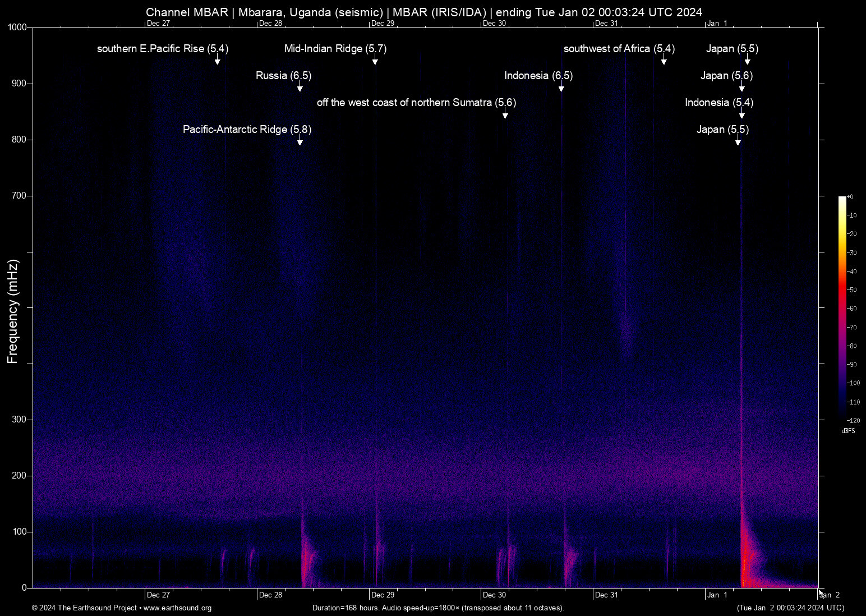866x616 pixels.
Task: Select the Dec 31 label on top axis
Action: [606, 24]
